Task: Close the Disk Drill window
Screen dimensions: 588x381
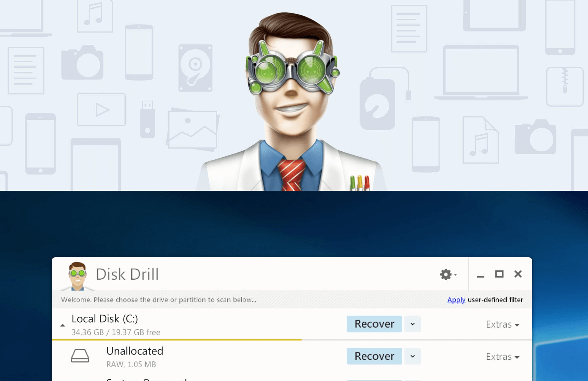Action: pyautogui.click(x=518, y=274)
